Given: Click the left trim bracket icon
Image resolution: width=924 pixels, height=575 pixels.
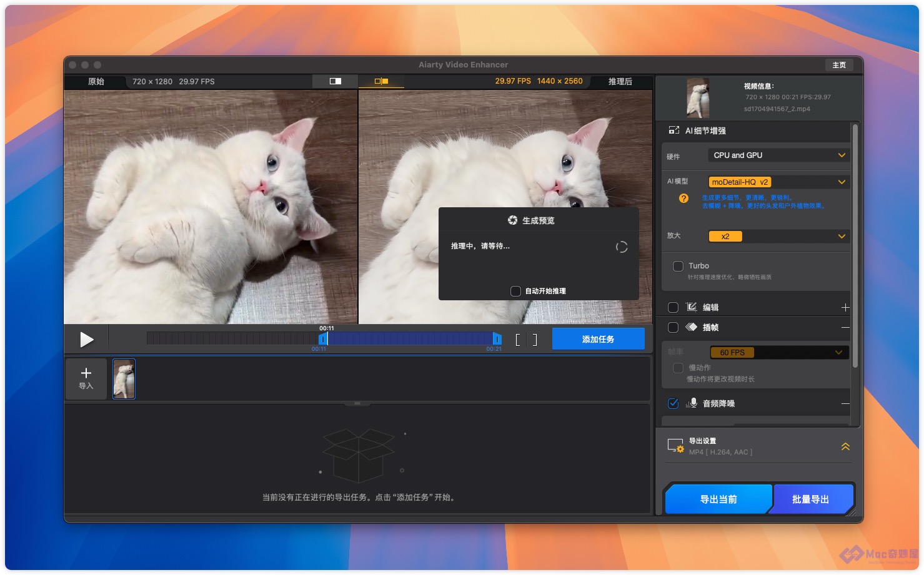Looking at the screenshot, I should (x=518, y=340).
